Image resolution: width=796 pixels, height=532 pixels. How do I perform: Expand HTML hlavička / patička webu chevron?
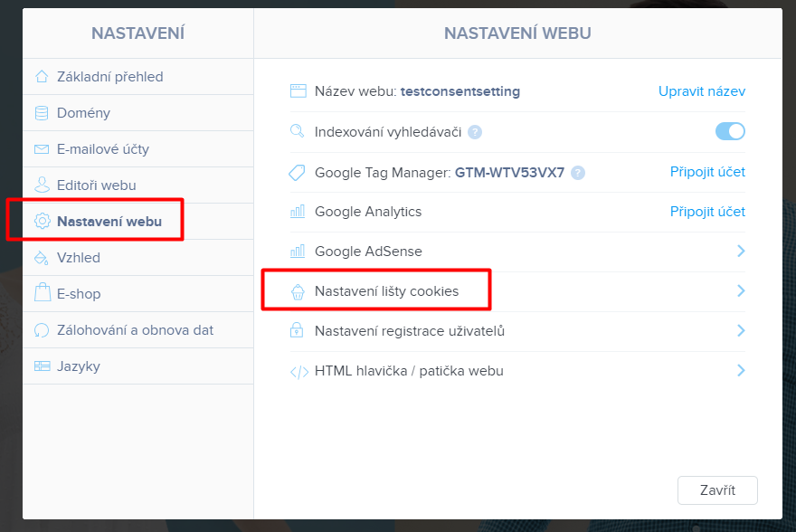tap(741, 371)
